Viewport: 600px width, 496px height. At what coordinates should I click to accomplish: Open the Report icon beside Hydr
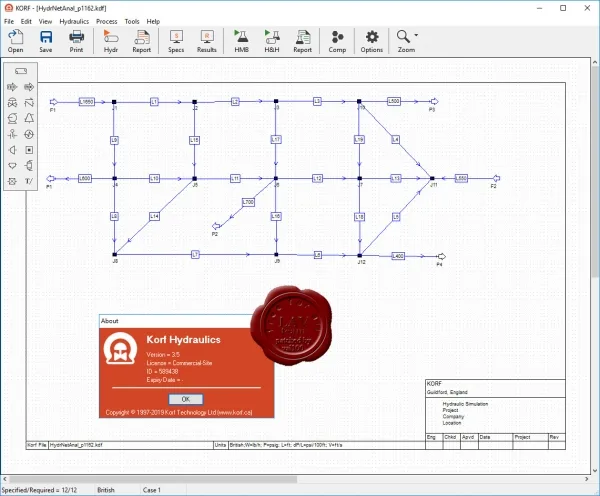tap(141, 41)
